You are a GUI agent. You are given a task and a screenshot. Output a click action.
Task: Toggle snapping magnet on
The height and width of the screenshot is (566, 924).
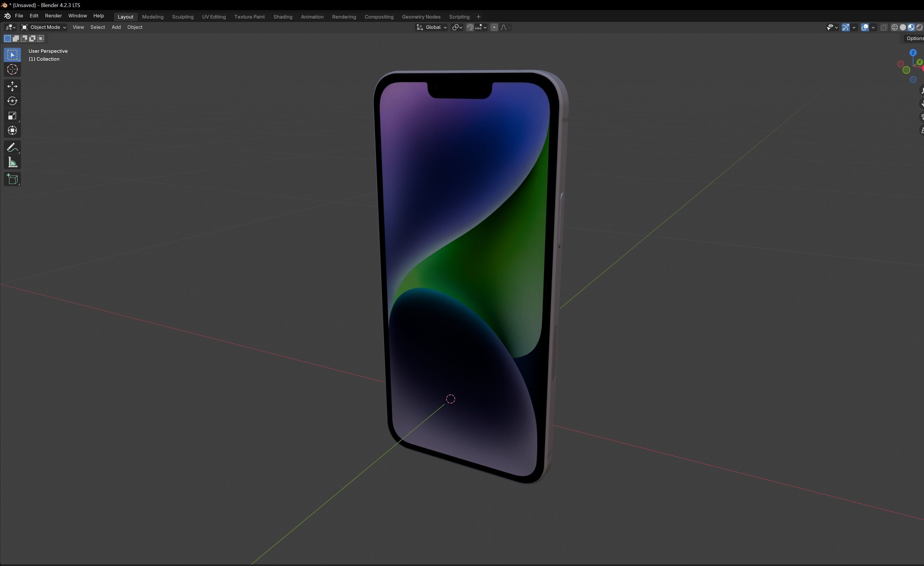click(470, 27)
